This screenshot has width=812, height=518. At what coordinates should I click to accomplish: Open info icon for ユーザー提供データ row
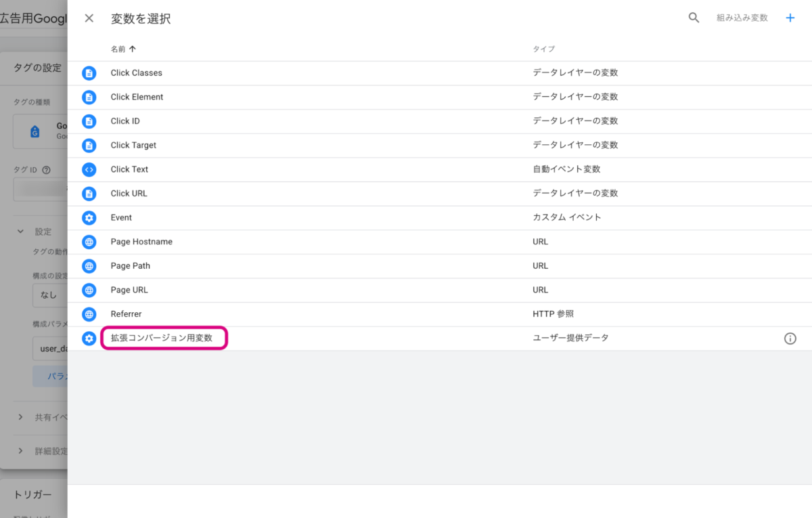point(790,339)
